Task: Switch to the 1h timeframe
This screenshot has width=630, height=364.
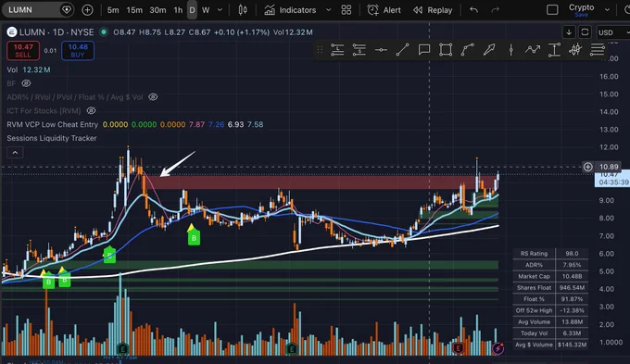Action: (x=178, y=10)
